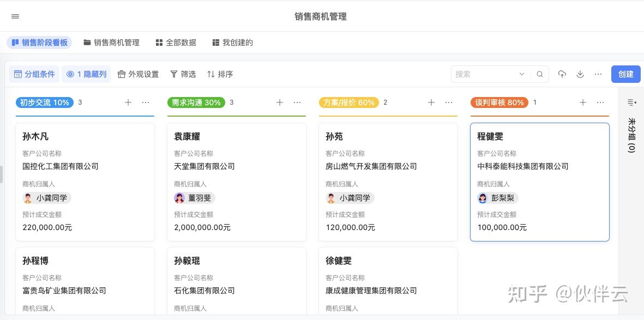Open the hamburger menu icon

click(15, 16)
